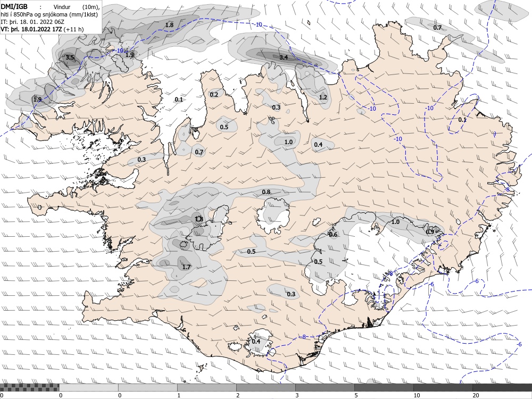The image size is (532, 399).
Task: Click the legend swatch between 3 and 5
Action: 325,387
